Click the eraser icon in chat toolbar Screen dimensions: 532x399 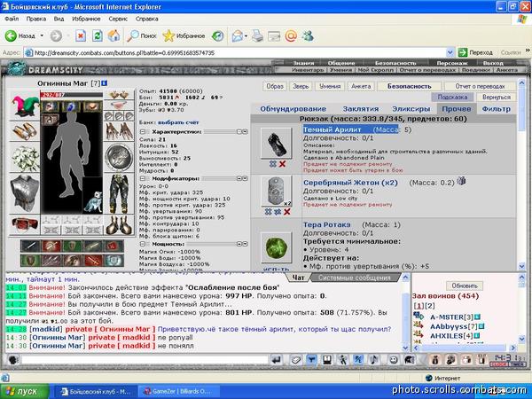pos(295,360)
